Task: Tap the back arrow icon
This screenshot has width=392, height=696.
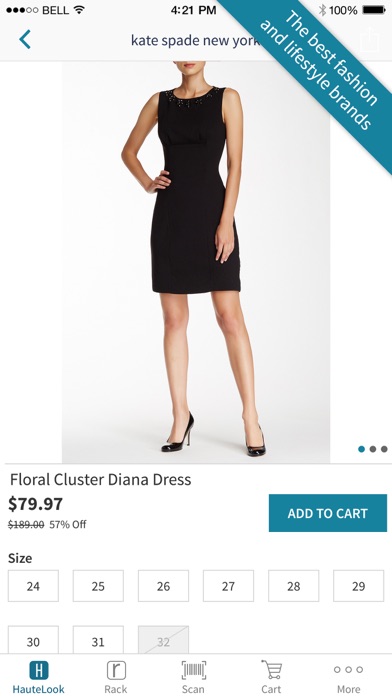Action: pyautogui.click(x=25, y=40)
